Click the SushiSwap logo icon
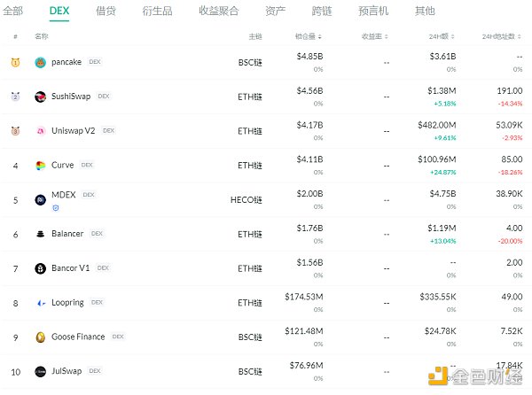Image resolution: width=532 pixels, height=395 pixels. click(41, 97)
